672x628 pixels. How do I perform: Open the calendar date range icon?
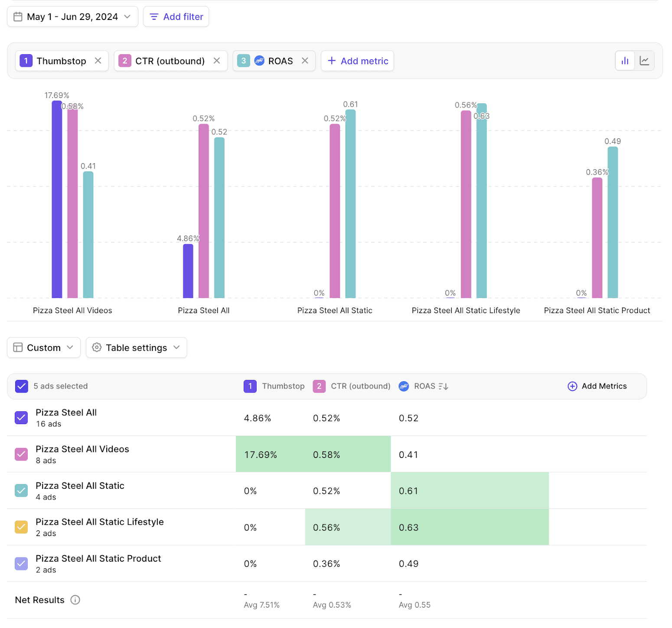click(18, 17)
